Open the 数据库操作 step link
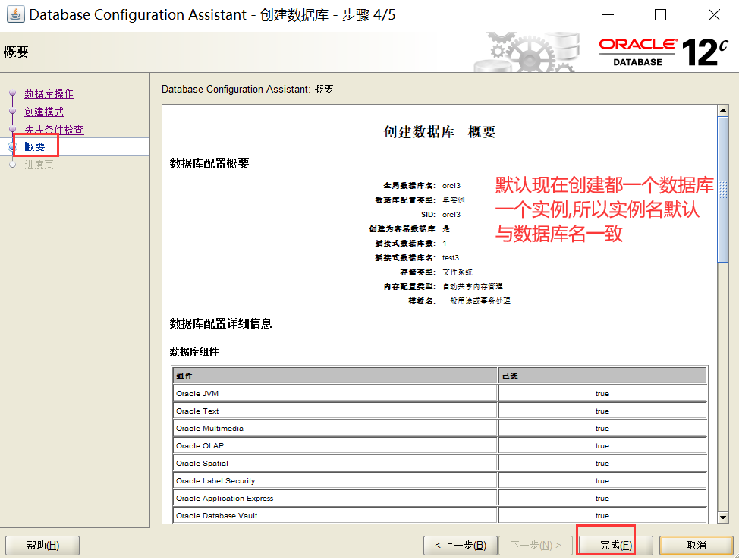The width and height of the screenshot is (739, 560). click(49, 94)
